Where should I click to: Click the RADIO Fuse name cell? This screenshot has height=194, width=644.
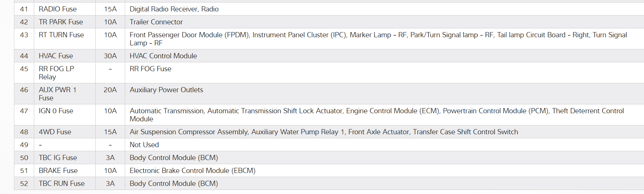(58, 9)
